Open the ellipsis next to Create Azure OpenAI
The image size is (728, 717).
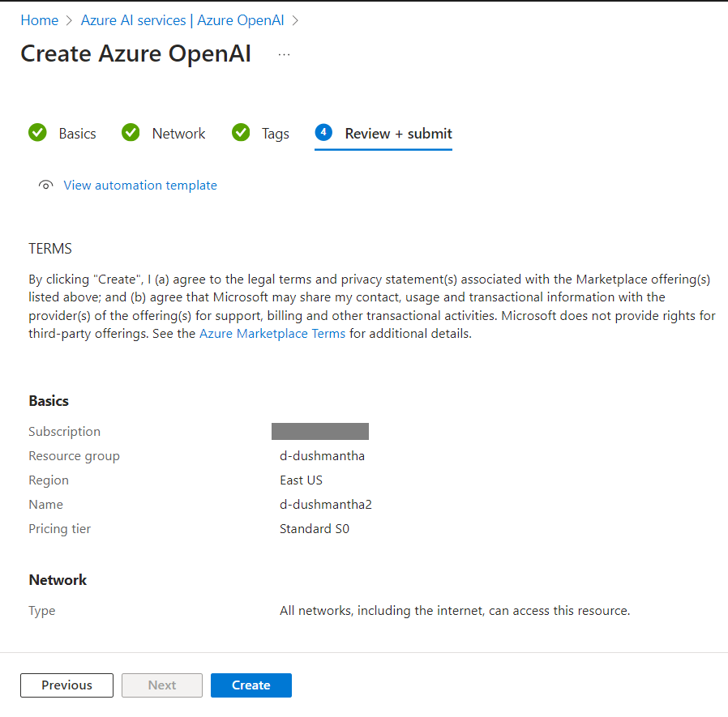pos(283,53)
